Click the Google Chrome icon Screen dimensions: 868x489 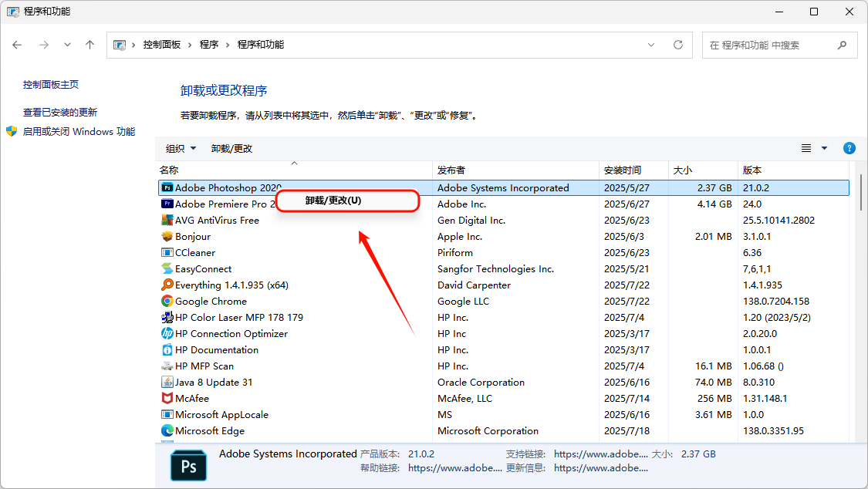click(167, 302)
